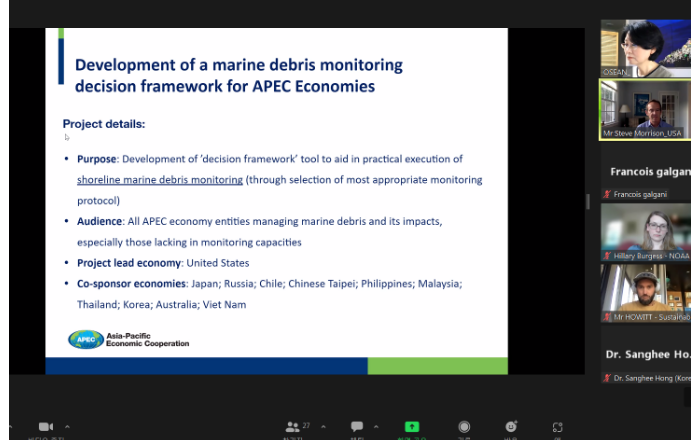Click muted mic icon for Mr HOWITT
Image resolution: width=691 pixels, height=440 pixels.
point(607,317)
